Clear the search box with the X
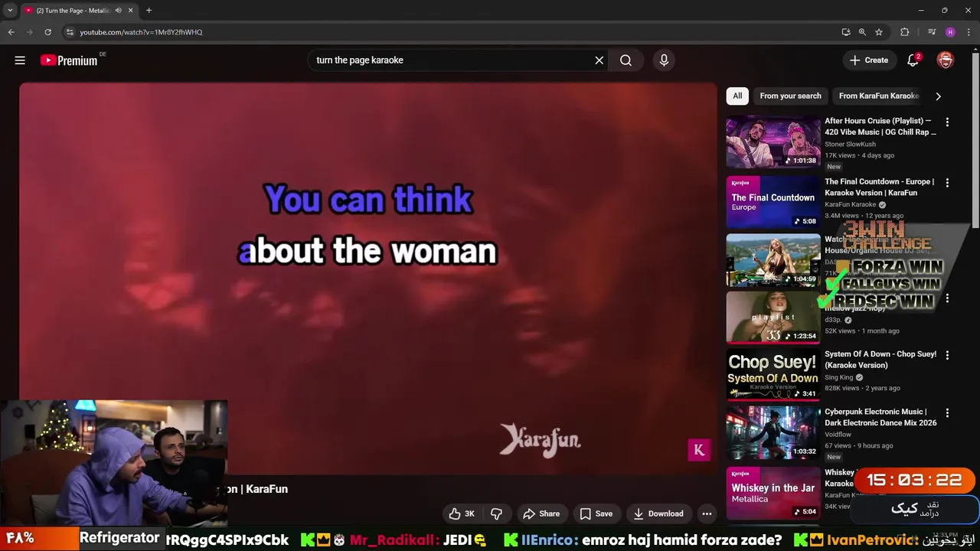980x551 pixels. coord(599,60)
